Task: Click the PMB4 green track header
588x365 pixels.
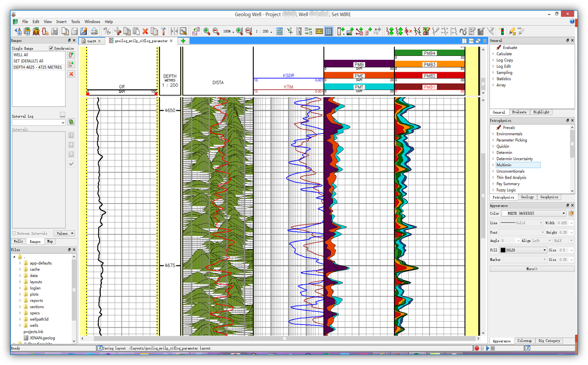Action: pos(430,53)
